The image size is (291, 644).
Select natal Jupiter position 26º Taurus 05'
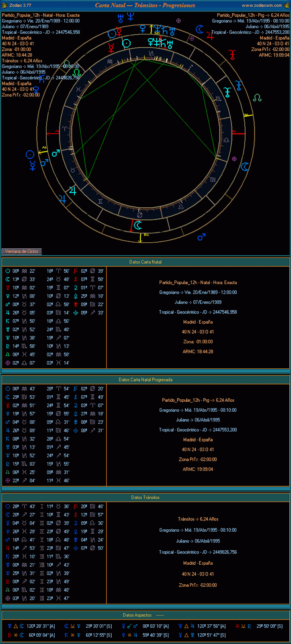(24, 313)
